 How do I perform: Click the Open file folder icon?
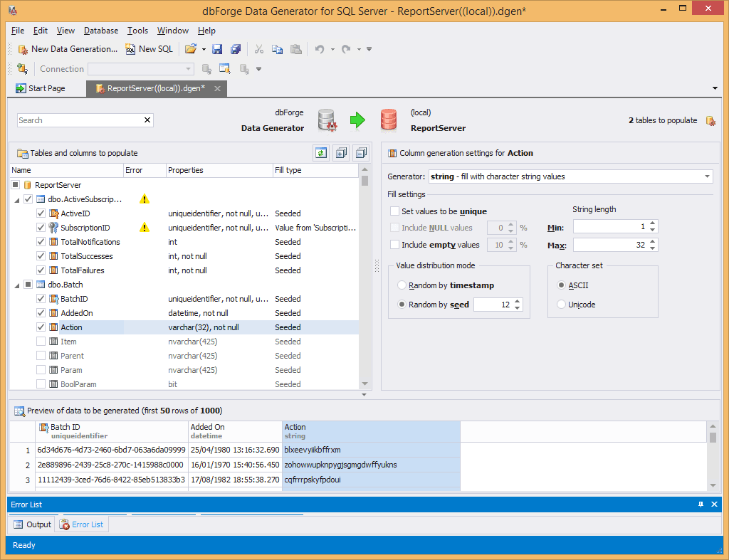coord(190,49)
